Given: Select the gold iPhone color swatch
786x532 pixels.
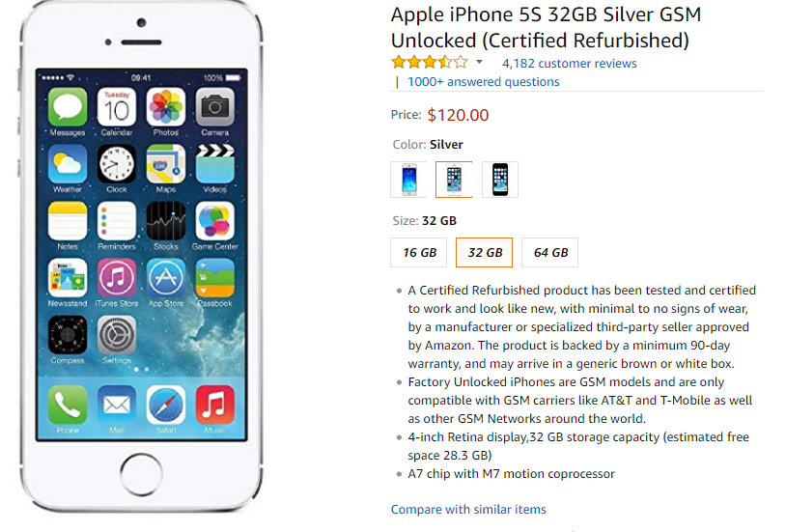Looking at the screenshot, I should click(408, 180).
